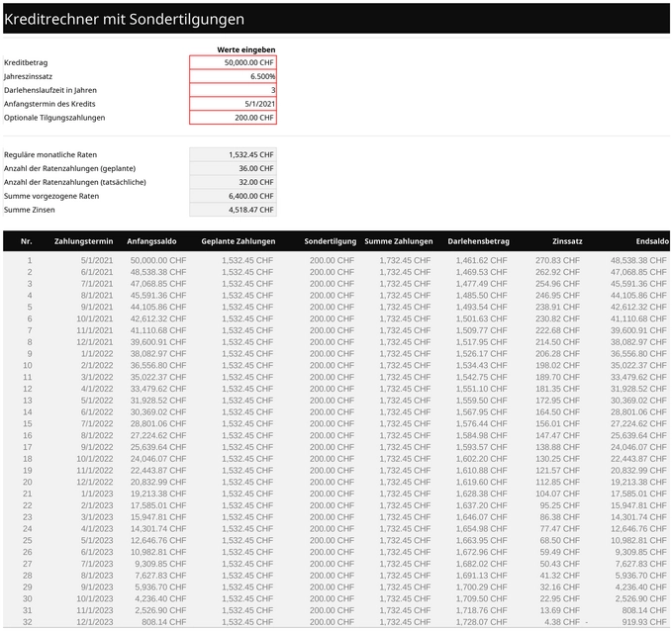Click Endsaldo cell 10,982.81 CHF in row 25
The image size is (672, 631).
tap(638, 540)
